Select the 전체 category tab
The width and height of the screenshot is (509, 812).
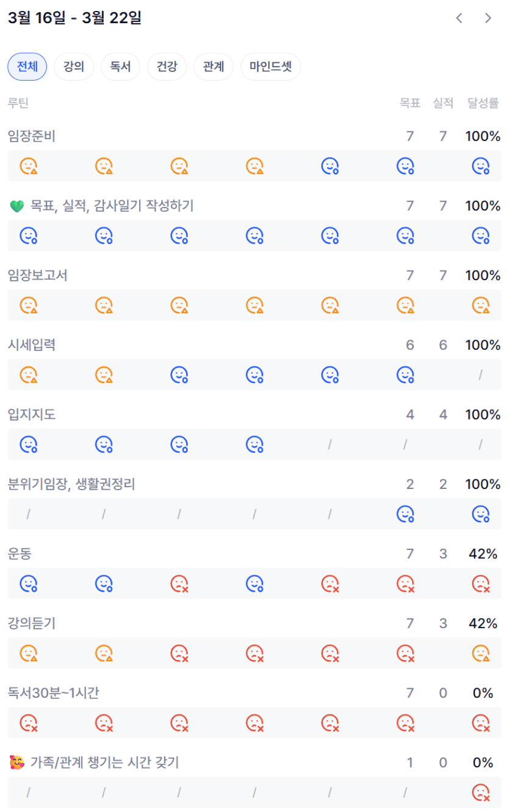click(27, 67)
